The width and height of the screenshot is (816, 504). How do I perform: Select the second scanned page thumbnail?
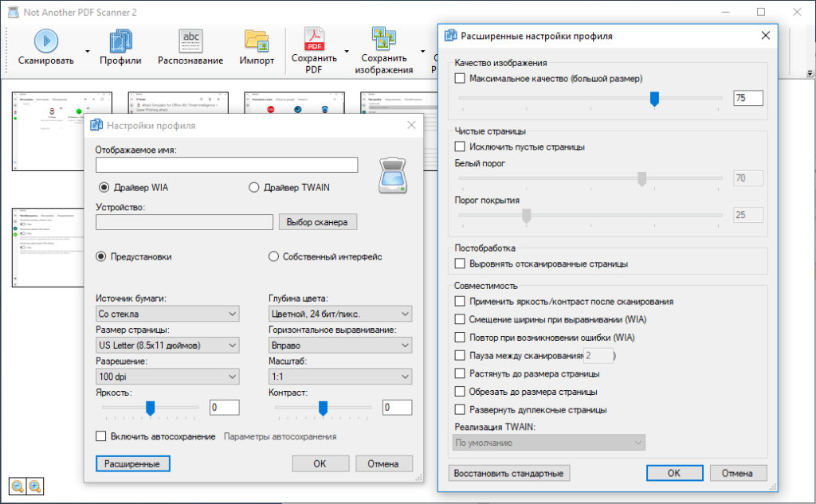(x=178, y=103)
